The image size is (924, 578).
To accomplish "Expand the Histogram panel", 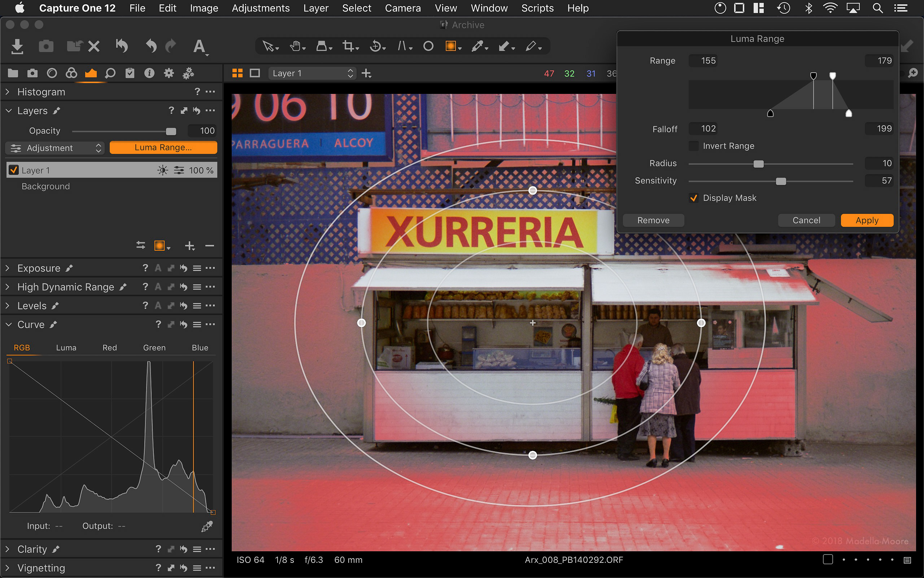I will coord(8,92).
